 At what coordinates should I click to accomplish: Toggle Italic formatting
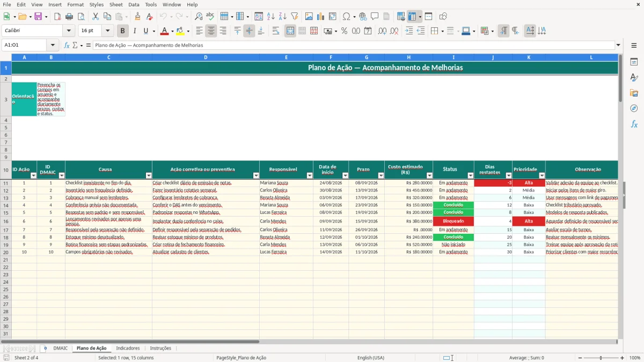(134, 31)
